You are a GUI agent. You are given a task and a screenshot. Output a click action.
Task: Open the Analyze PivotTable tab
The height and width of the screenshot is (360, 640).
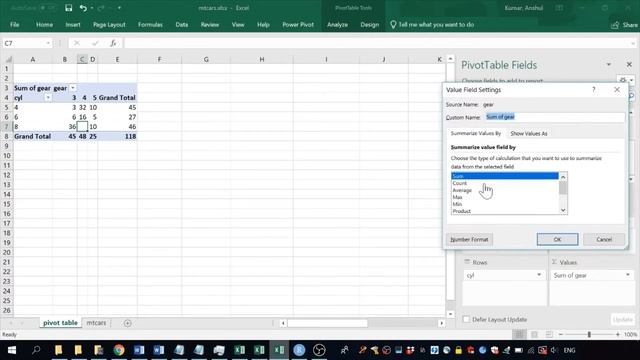(x=337, y=24)
